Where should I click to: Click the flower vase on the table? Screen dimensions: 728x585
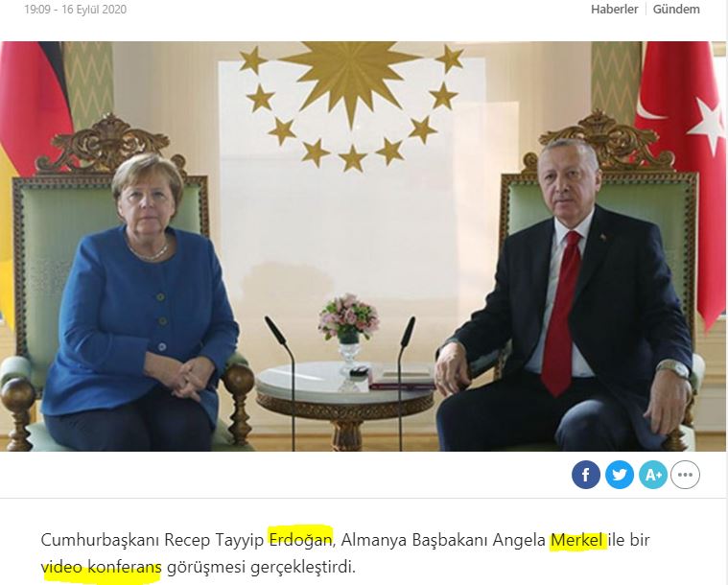click(348, 332)
